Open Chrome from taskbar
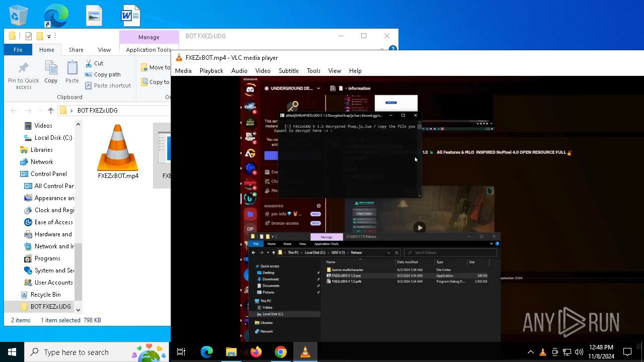Image resolution: width=644 pixels, height=362 pixels. click(281, 352)
